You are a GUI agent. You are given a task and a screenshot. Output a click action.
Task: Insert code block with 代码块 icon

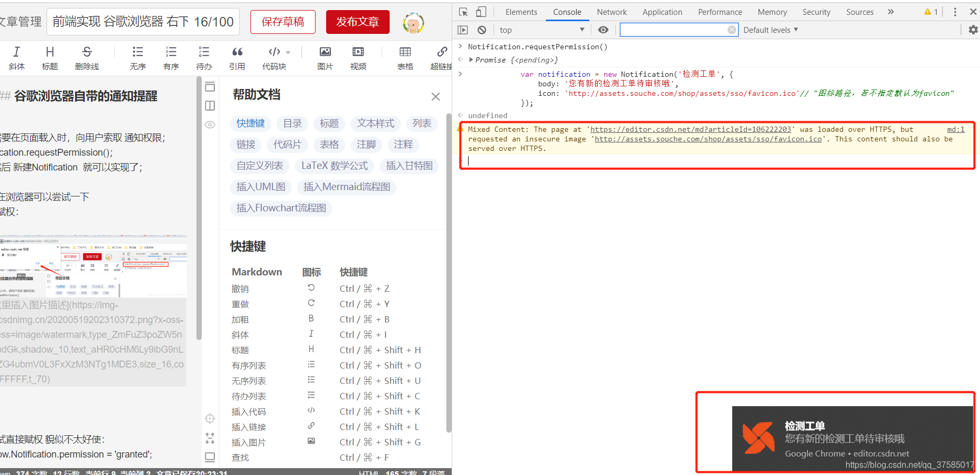(x=274, y=58)
